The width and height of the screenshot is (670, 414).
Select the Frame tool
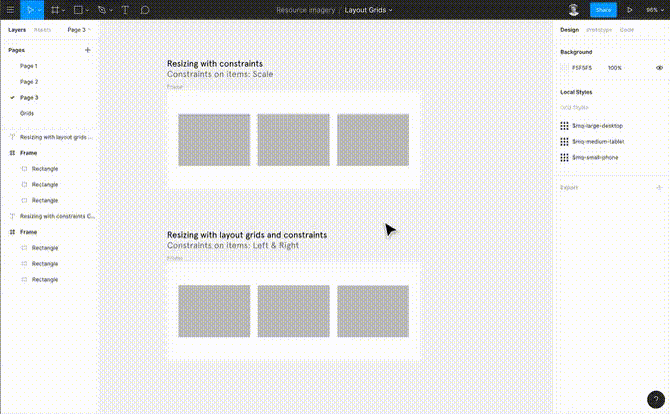[55, 10]
